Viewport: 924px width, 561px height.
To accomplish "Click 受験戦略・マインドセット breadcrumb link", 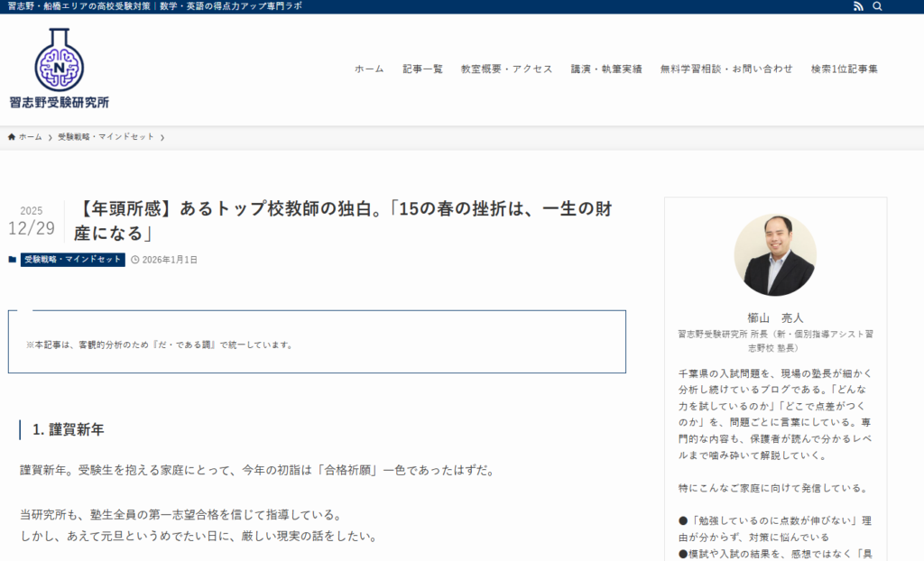I will [x=106, y=137].
